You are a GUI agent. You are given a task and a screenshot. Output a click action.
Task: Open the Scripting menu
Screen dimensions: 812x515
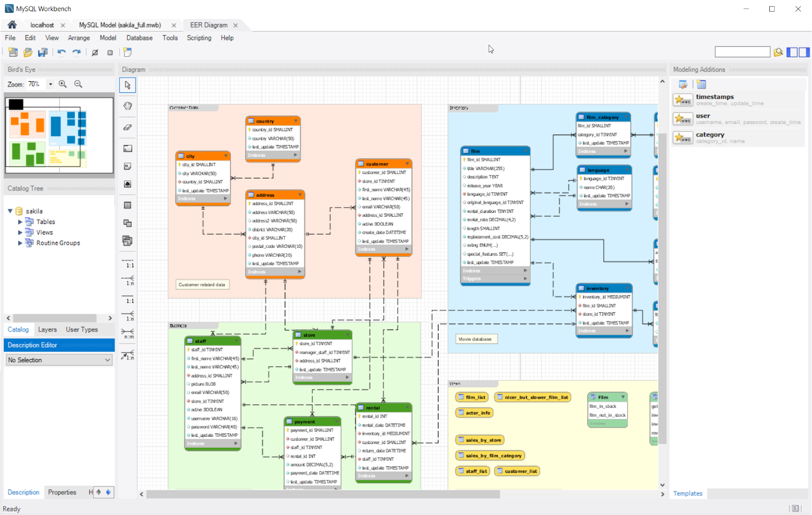198,38
